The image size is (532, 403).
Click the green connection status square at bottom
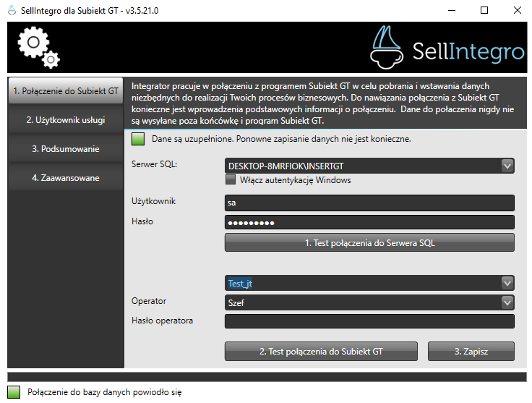(x=14, y=392)
